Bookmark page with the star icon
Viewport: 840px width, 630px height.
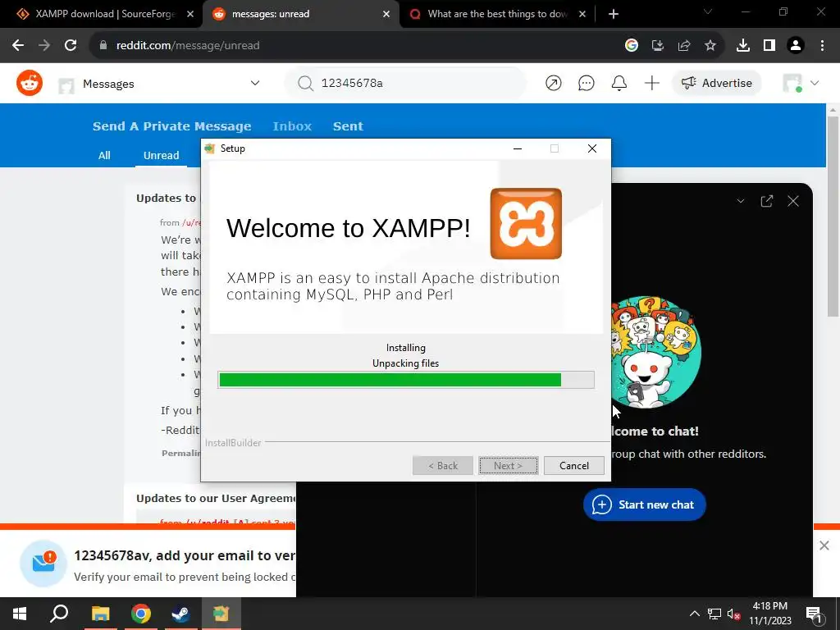[710, 46]
